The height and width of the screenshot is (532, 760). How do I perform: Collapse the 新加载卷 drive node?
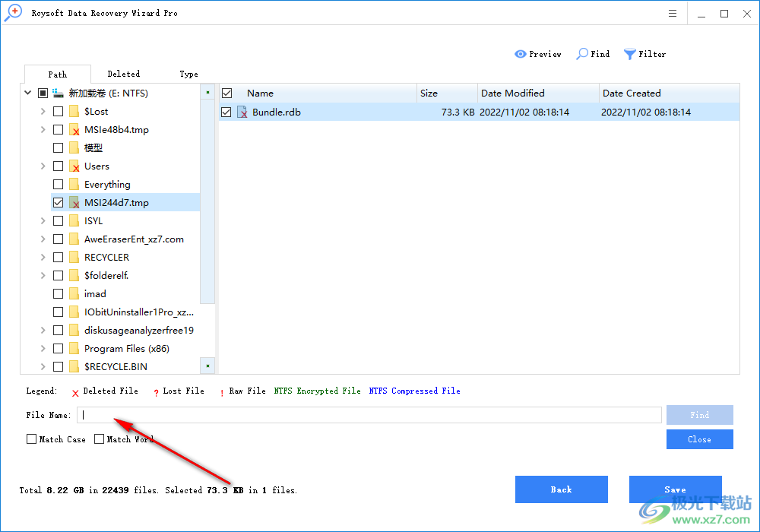pos(27,92)
